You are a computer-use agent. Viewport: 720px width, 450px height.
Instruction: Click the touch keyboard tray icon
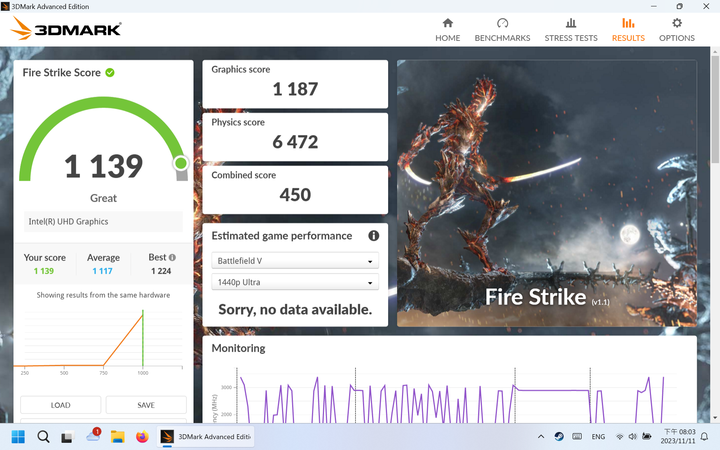click(577, 437)
